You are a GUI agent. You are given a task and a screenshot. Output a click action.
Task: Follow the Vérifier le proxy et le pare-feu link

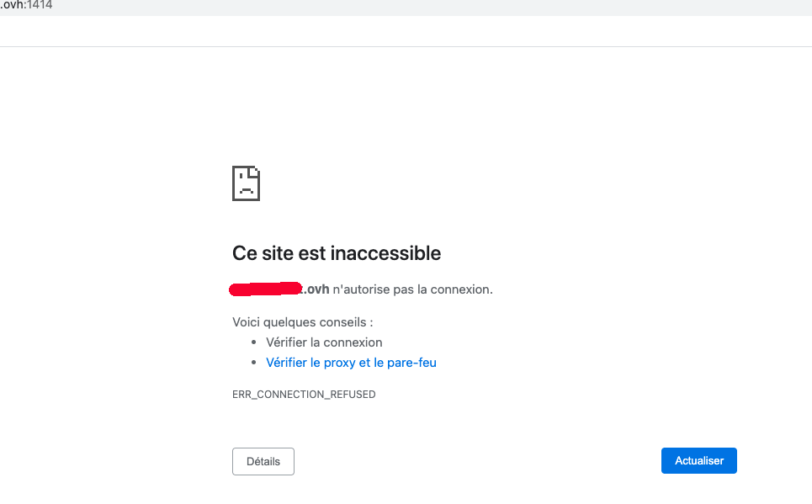click(x=351, y=363)
